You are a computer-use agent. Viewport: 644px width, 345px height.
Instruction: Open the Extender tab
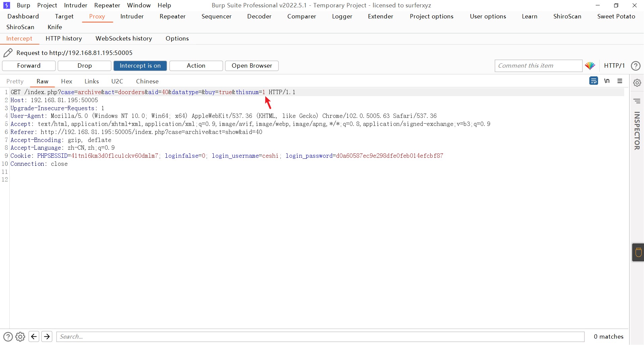(380, 16)
